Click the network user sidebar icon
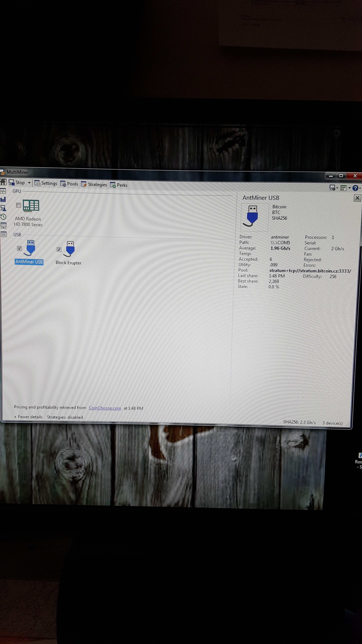Screen dimensions: 362x644 point(3,208)
